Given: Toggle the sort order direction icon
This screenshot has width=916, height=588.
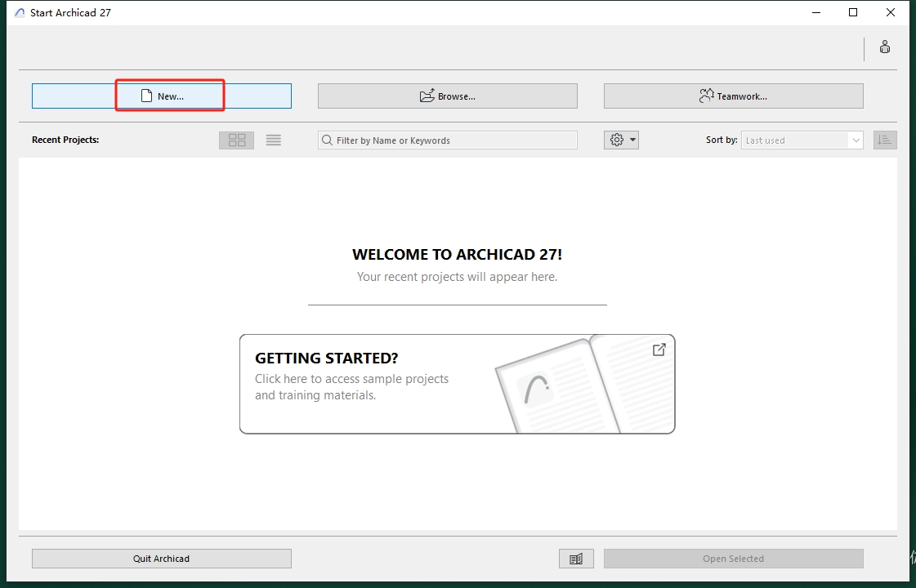Looking at the screenshot, I should 885,140.
